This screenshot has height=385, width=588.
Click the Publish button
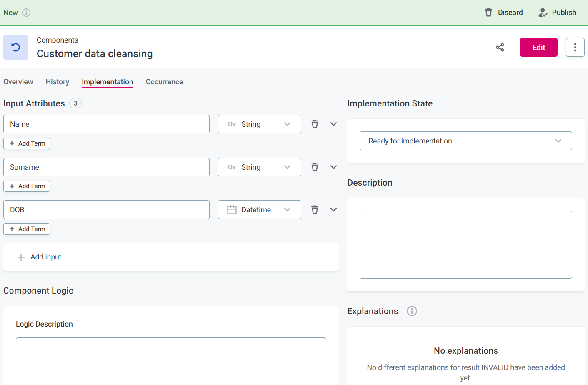pos(557,13)
